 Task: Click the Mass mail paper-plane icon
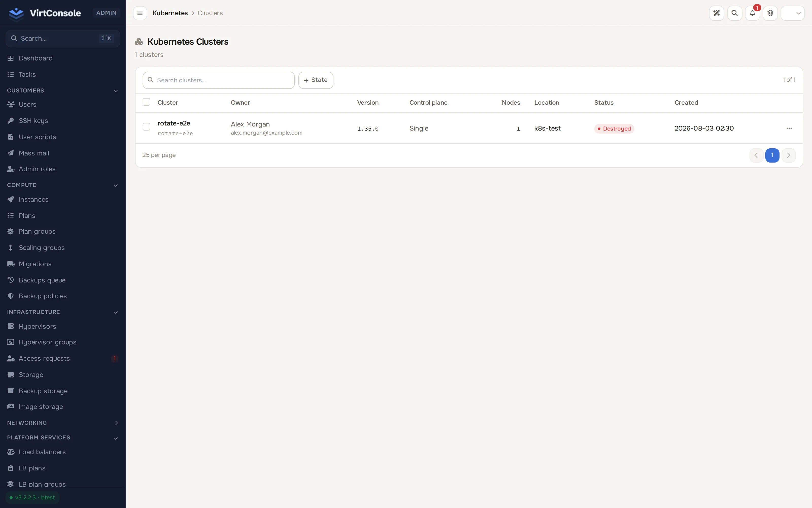coord(11,153)
